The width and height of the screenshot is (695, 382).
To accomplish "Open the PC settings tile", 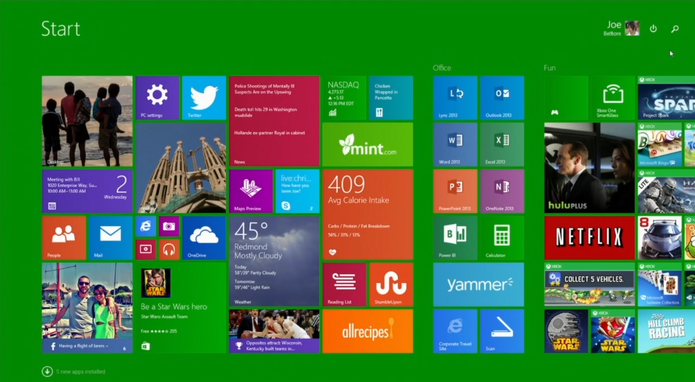I will [x=157, y=97].
